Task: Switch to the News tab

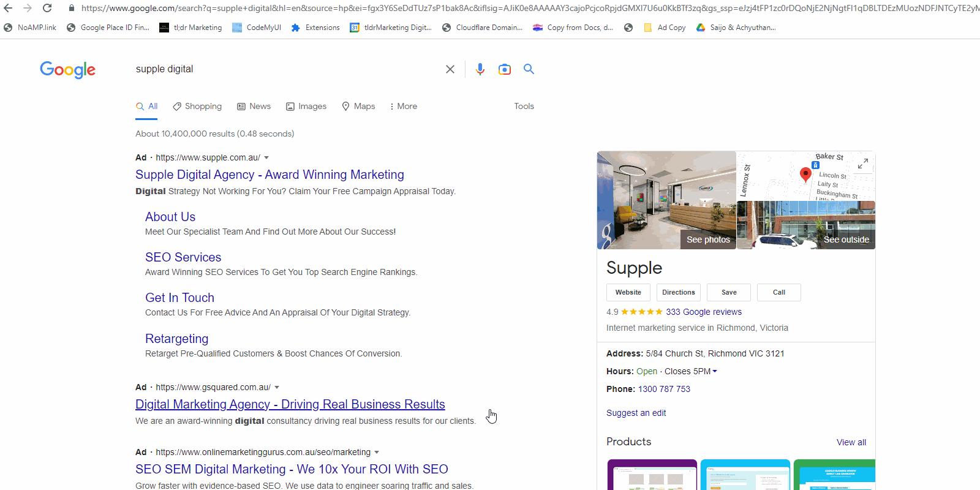Action: click(254, 107)
